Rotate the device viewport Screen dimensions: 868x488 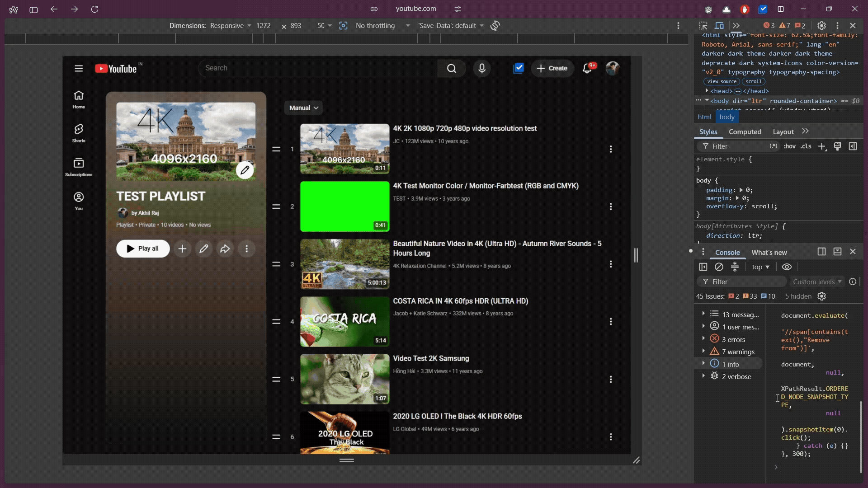pos(495,26)
